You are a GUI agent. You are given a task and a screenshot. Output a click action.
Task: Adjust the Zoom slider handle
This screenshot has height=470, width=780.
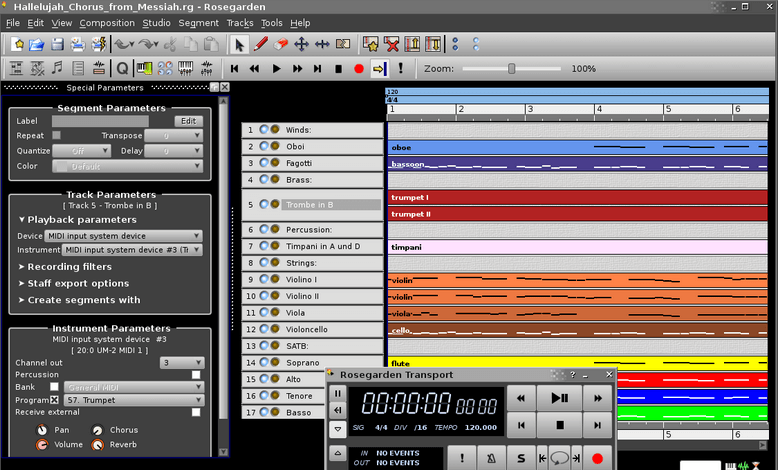(x=511, y=69)
